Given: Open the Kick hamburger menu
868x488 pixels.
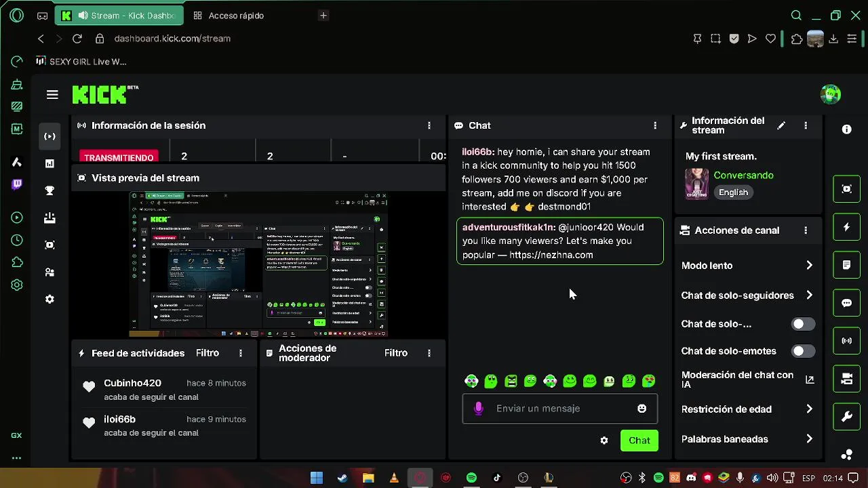Looking at the screenshot, I should click(52, 95).
